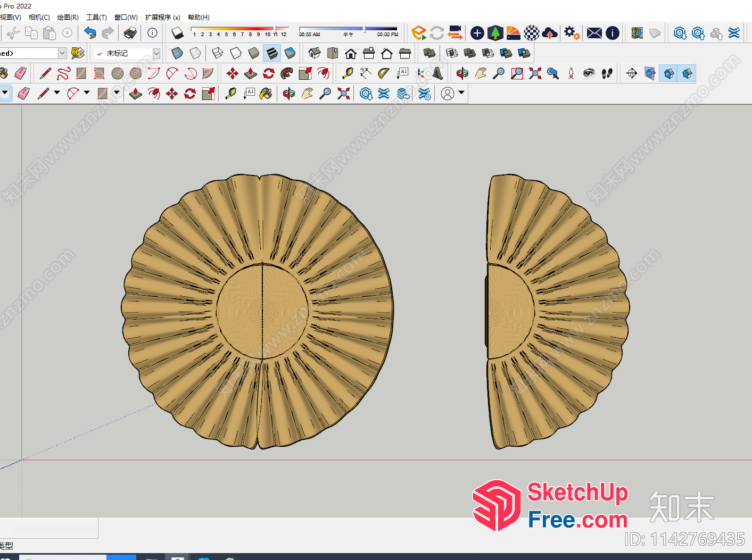Select Circle tool
752x560 pixels.
[118, 73]
